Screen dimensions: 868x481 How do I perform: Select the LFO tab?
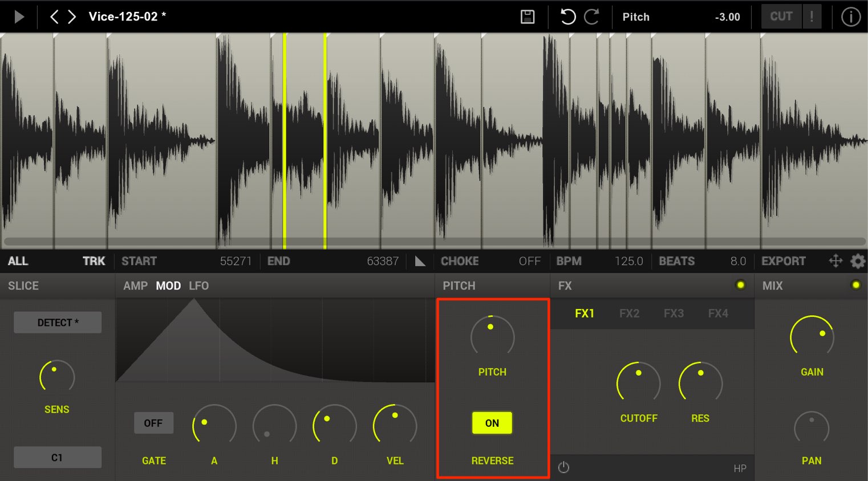199,286
